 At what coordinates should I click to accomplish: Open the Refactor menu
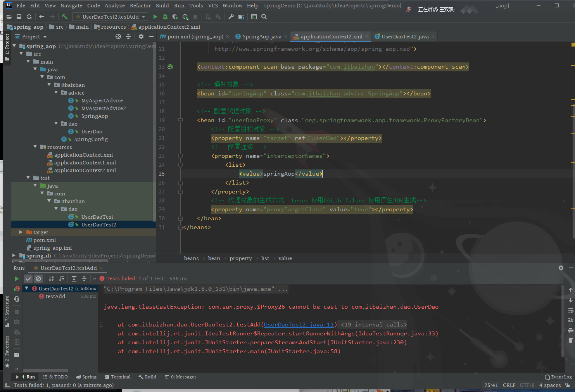point(140,5)
